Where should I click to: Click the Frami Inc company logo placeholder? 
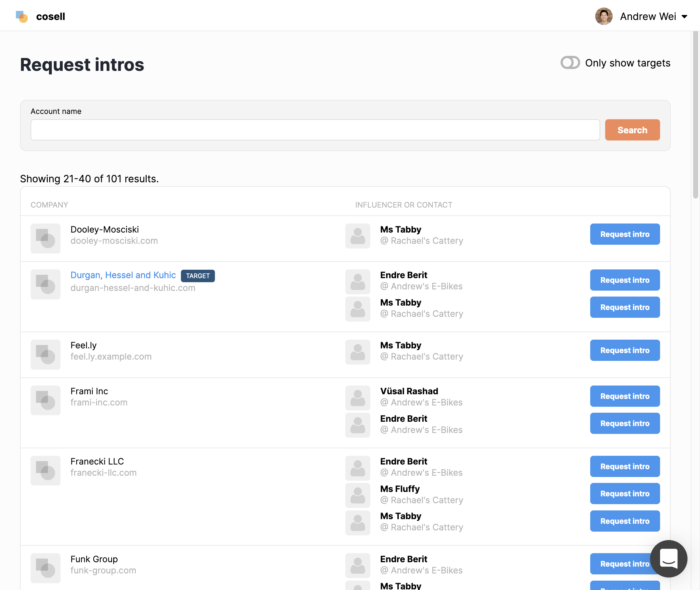point(46,400)
